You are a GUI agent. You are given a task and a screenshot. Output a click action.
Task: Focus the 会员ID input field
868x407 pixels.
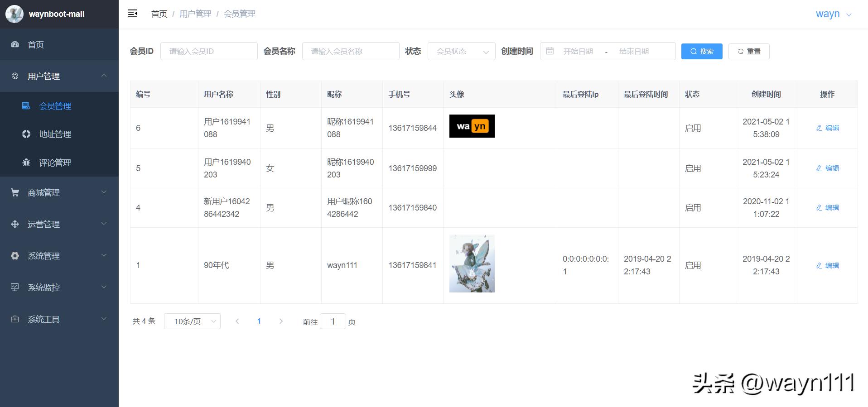click(x=209, y=51)
